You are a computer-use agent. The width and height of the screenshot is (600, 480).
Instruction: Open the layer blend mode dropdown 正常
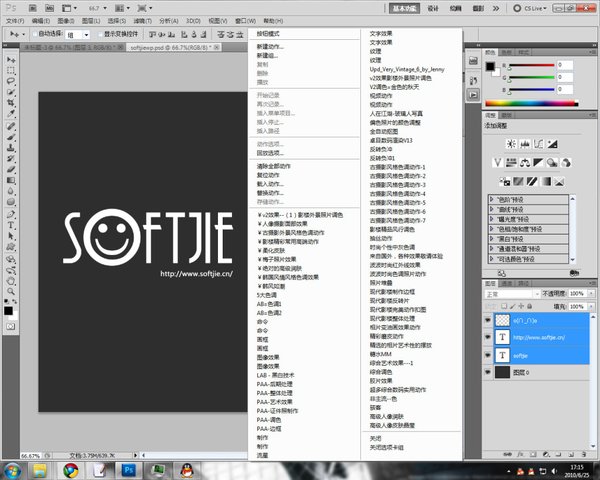(x=510, y=295)
